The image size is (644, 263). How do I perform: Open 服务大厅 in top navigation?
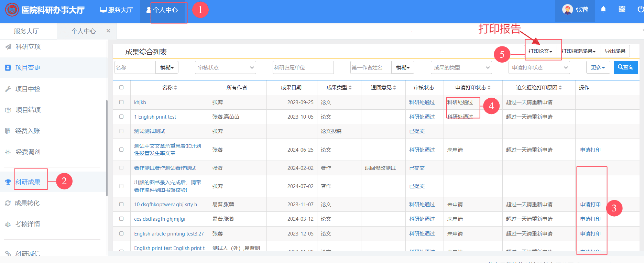[117, 10]
